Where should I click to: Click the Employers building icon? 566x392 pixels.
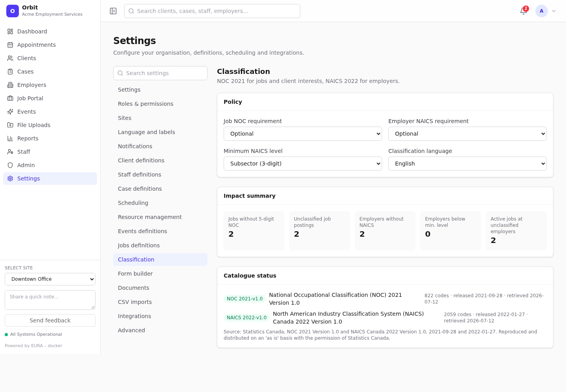(10, 85)
